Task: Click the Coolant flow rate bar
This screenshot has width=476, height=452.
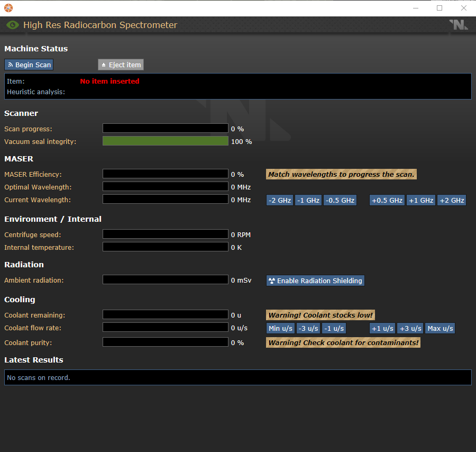Action: point(166,328)
